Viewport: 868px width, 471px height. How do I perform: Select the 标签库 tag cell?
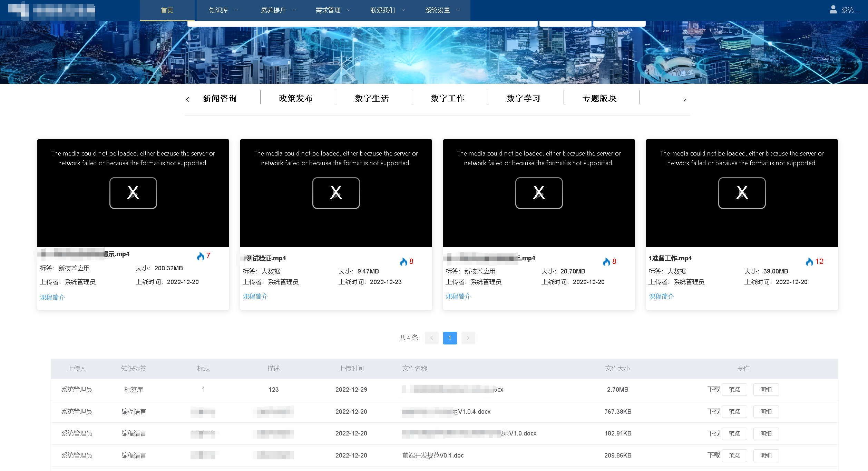[x=134, y=390]
